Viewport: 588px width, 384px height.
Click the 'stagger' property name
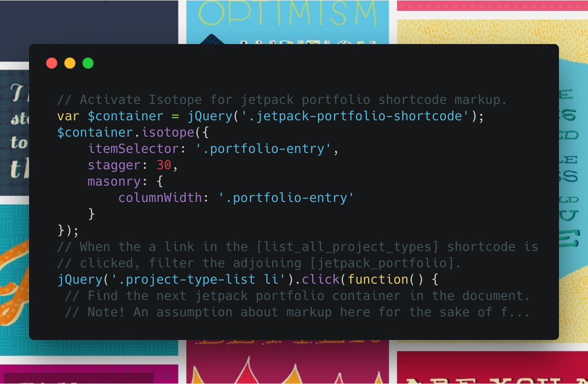[x=114, y=165]
